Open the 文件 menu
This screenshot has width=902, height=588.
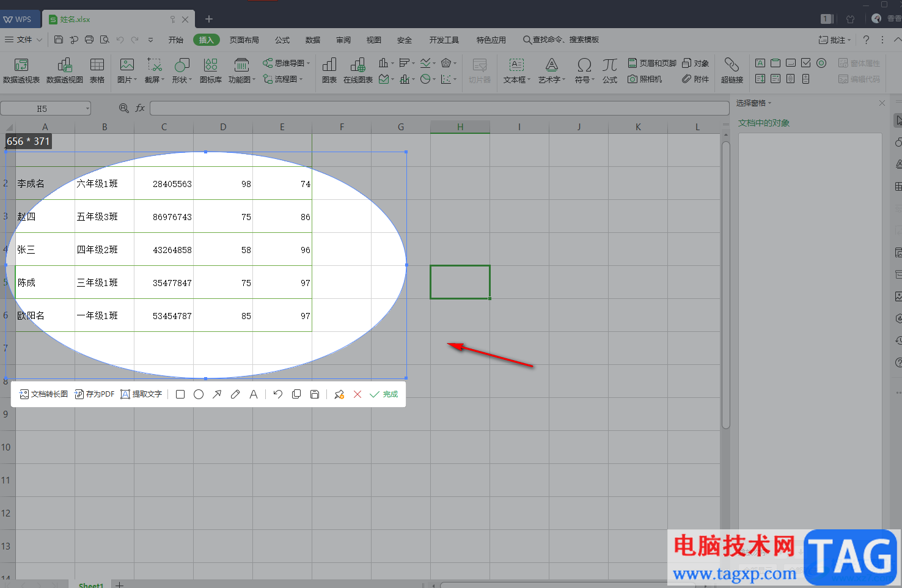pos(23,40)
